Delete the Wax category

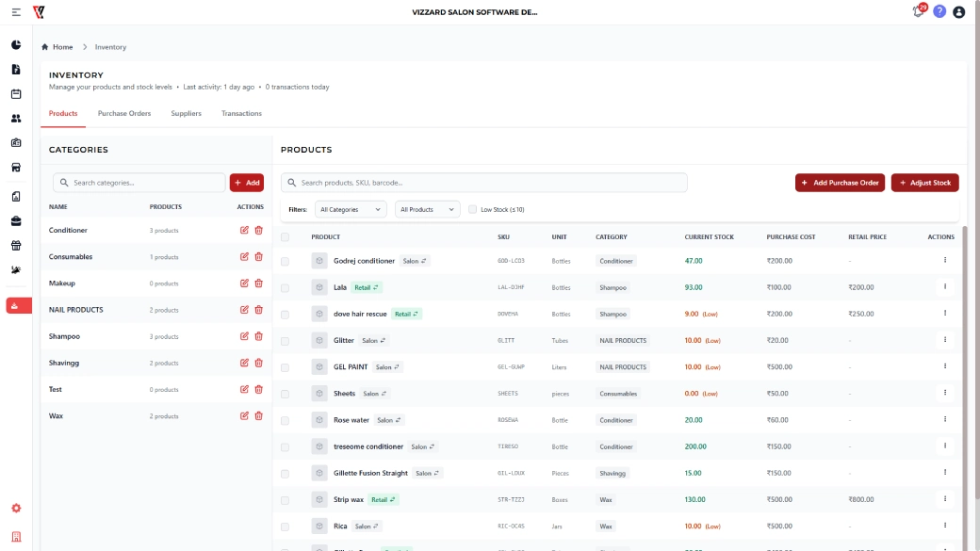pos(258,415)
